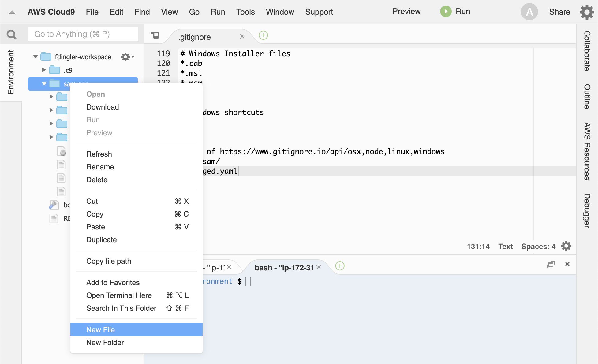Screen dimensions: 598x364
Task: Collapse the fdingler-workspace tree node
Action: 36,57
